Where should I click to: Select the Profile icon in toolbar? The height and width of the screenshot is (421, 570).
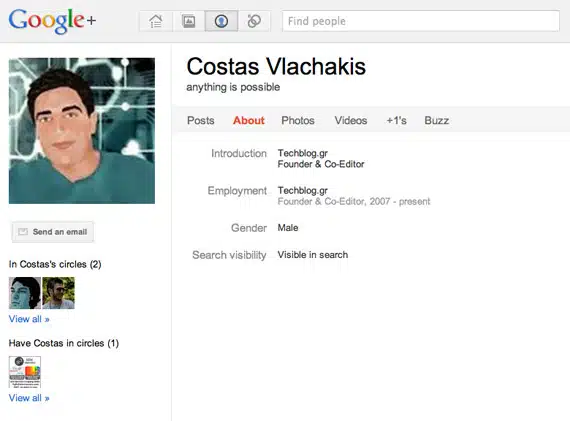221,21
